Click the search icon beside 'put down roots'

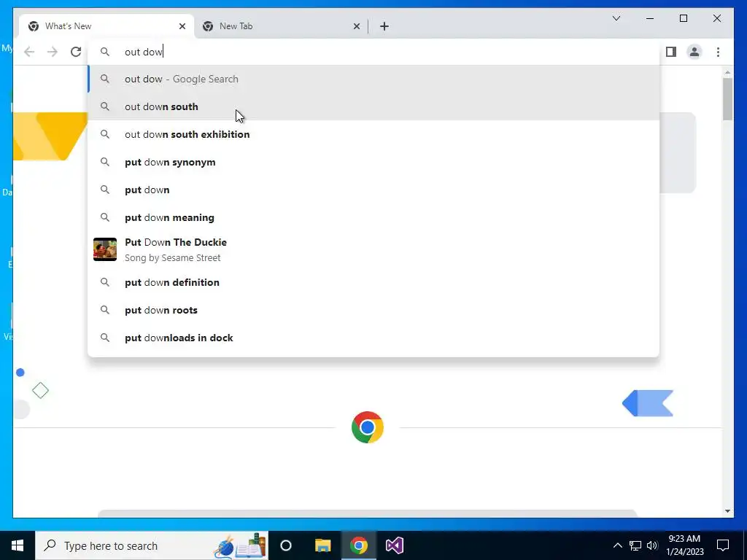[x=105, y=310]
